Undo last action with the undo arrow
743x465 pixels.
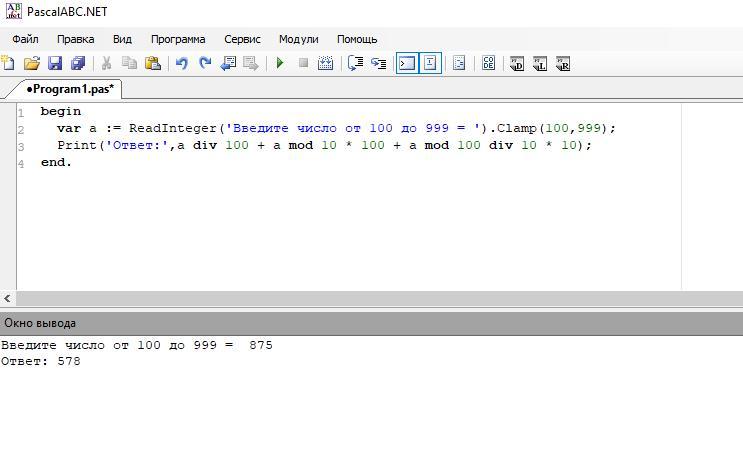(x=181, y=63)
